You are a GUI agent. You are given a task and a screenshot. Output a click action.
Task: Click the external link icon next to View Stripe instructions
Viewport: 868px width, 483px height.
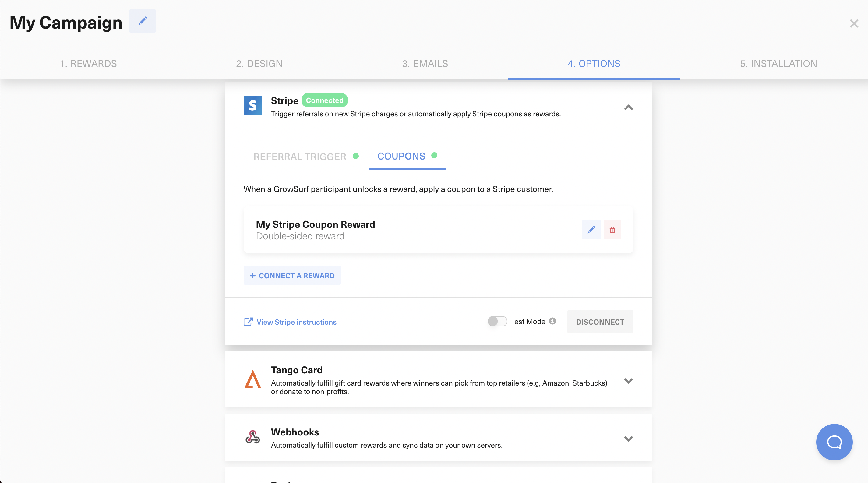248,321
